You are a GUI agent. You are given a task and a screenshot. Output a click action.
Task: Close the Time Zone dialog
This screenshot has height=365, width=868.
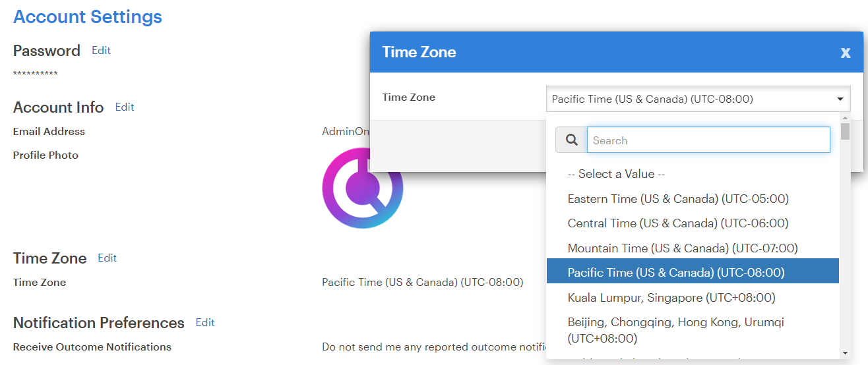pyautogui.click(x=845, y=53)
